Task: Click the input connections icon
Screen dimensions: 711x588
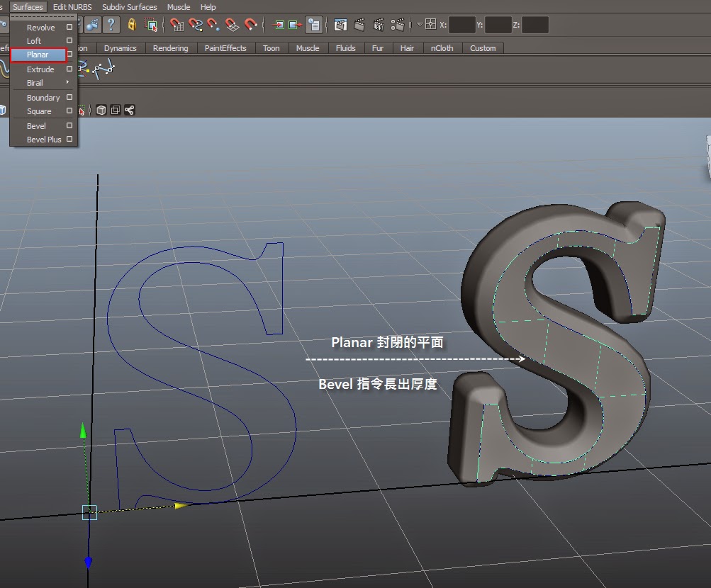Action: 279,25
